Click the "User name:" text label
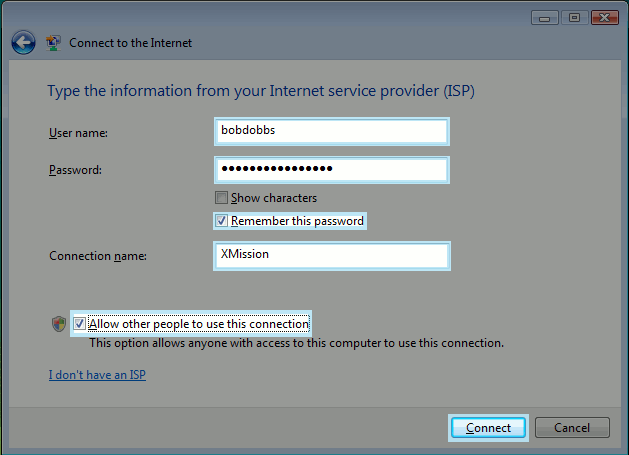Screen dimensions: 629x455 point(78,133)
